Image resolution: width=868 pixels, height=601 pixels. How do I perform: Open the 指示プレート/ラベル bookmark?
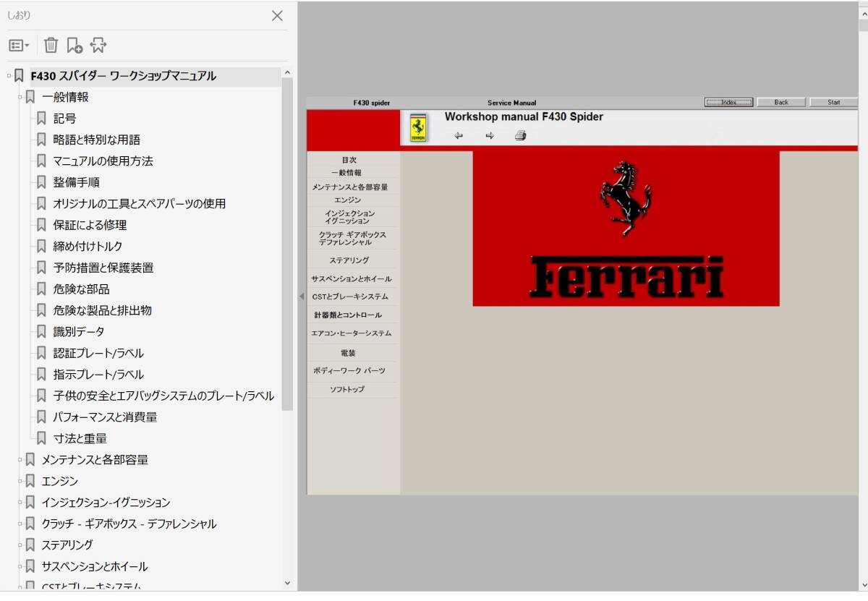click(x=98, y=375)
